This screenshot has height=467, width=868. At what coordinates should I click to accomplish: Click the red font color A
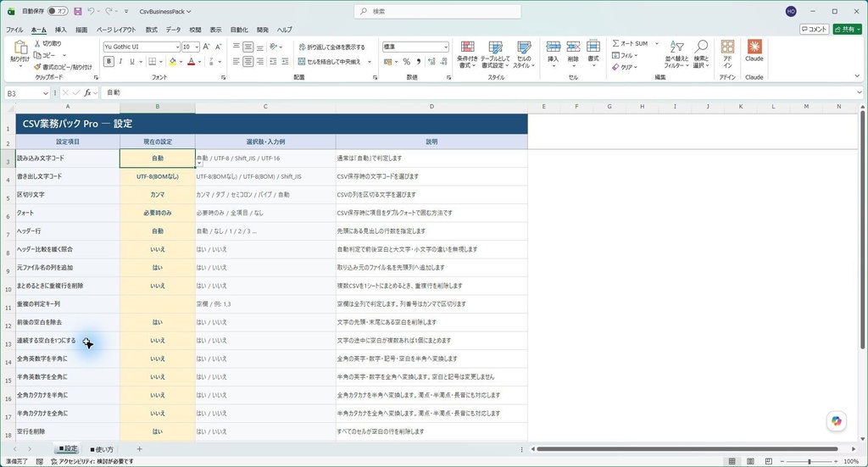(x=192, y=61)
